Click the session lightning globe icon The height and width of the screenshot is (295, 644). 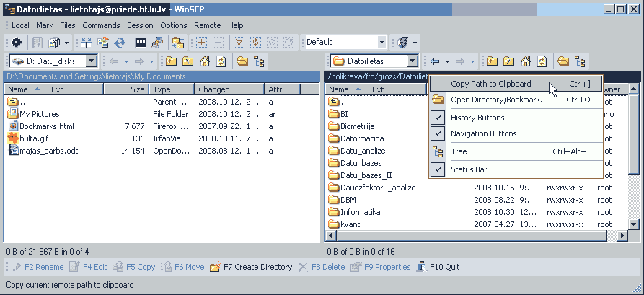pos(402,42)
